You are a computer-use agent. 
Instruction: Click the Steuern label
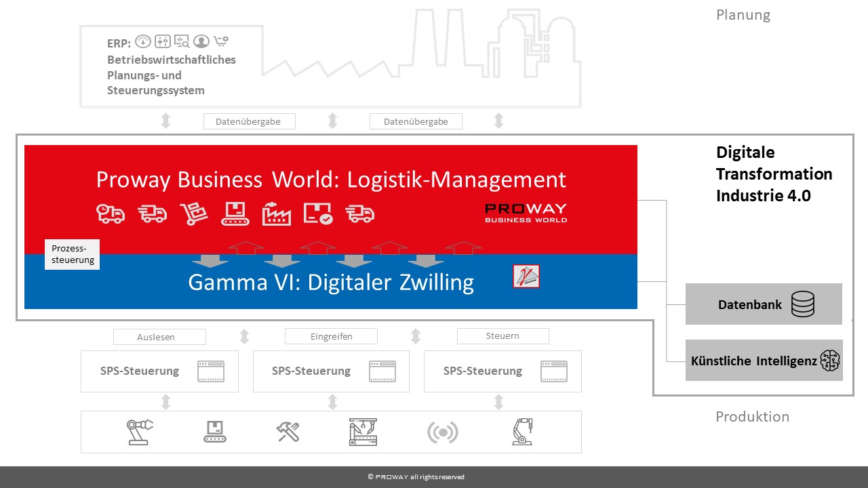coord(502,335)
